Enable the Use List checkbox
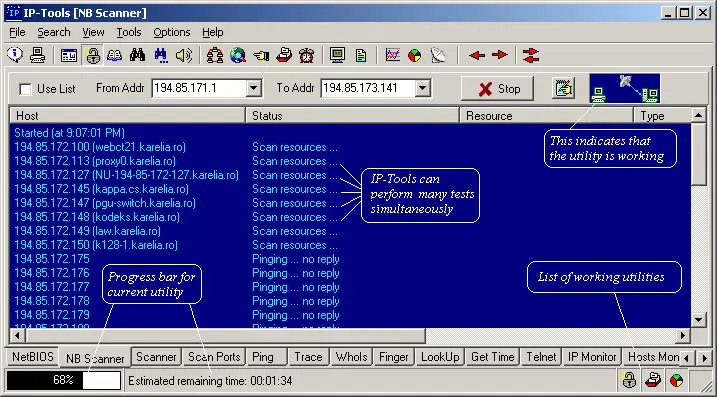The image size is (717, 397). coord(26,89)
